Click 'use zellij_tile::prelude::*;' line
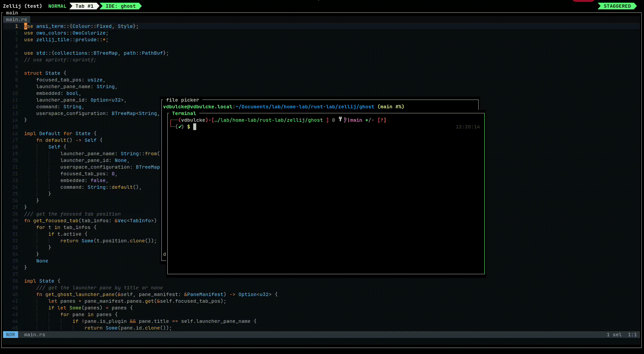The height and width of the screenshot is (354, 644). click(66, 40)
